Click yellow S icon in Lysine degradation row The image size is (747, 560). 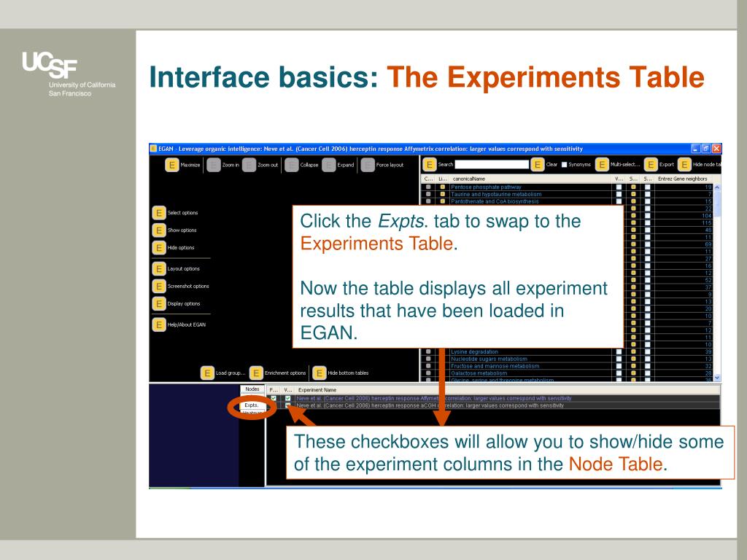[x=633, y=352]
